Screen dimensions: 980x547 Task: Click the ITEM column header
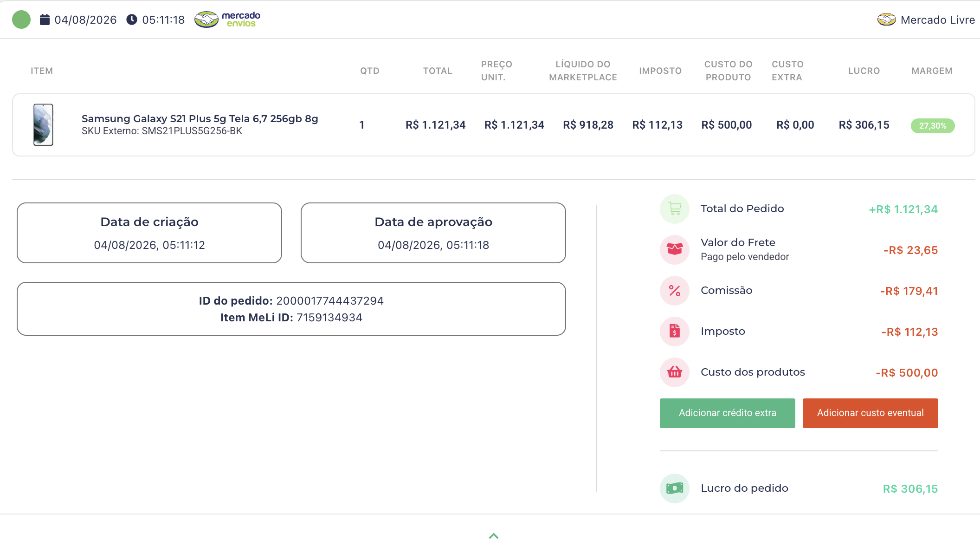coord(42,71)
